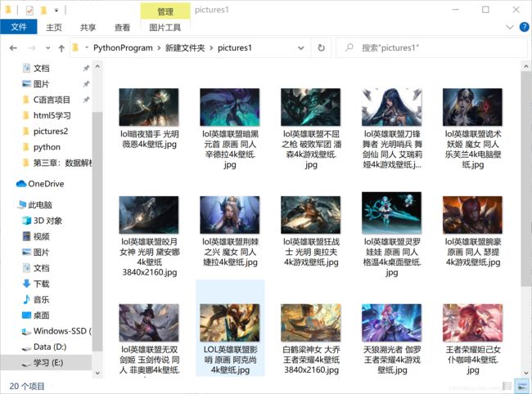532x394 pixels.
Task: Click 新建文件夹 in the address path
Action: (x=185, y=47)
